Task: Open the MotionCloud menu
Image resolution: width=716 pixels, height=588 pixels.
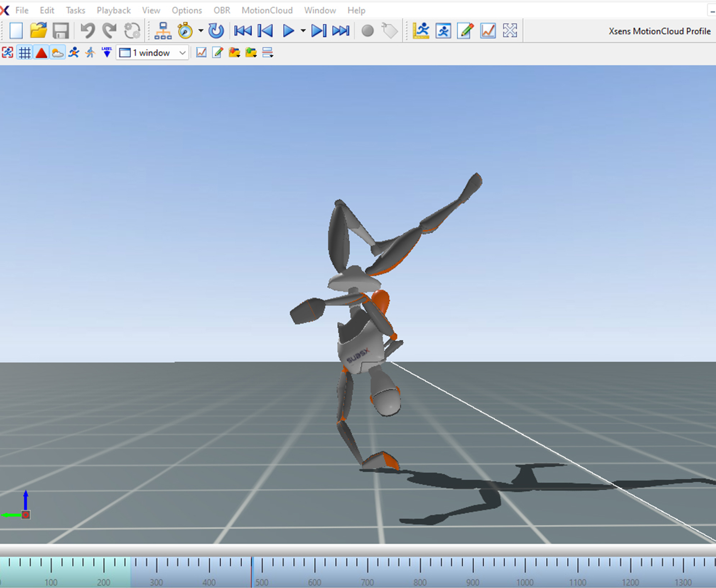Action: 267,10
